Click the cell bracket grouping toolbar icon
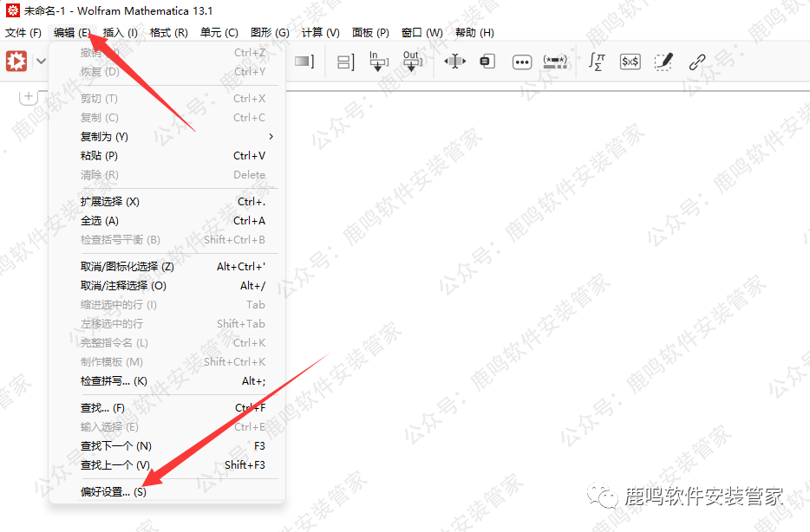 tap(345, 62)
